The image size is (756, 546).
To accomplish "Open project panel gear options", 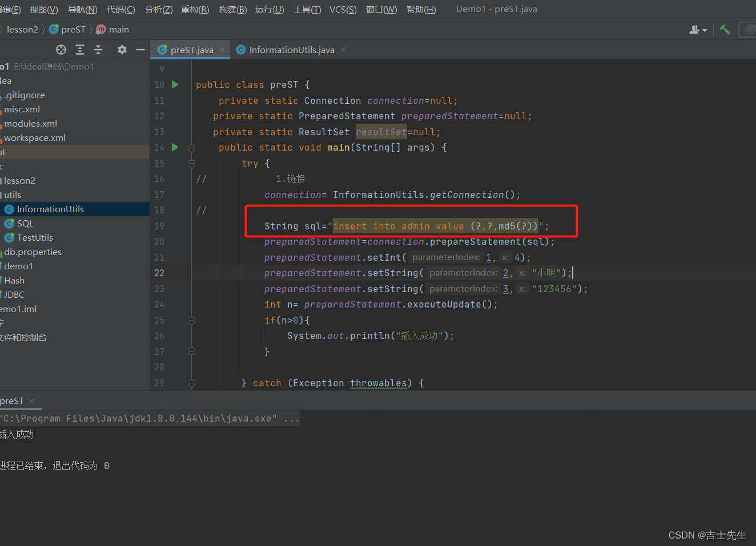I will tap(122, 50).
